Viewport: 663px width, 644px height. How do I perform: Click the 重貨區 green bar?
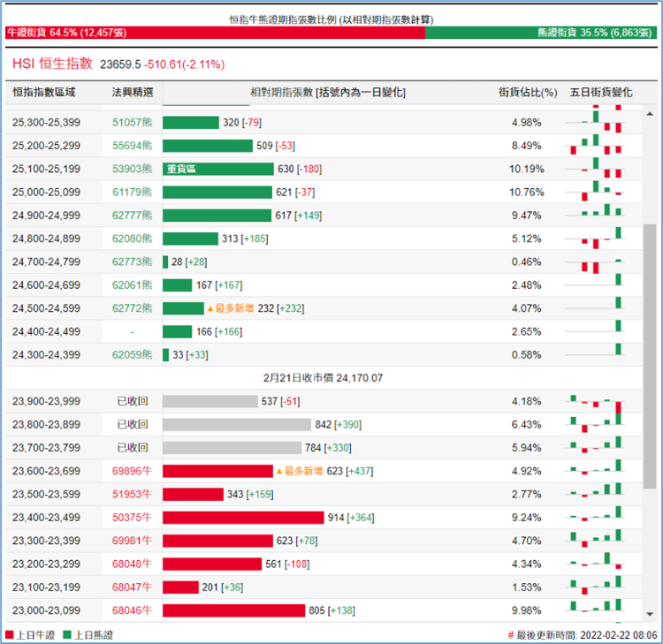coord(217,169)
